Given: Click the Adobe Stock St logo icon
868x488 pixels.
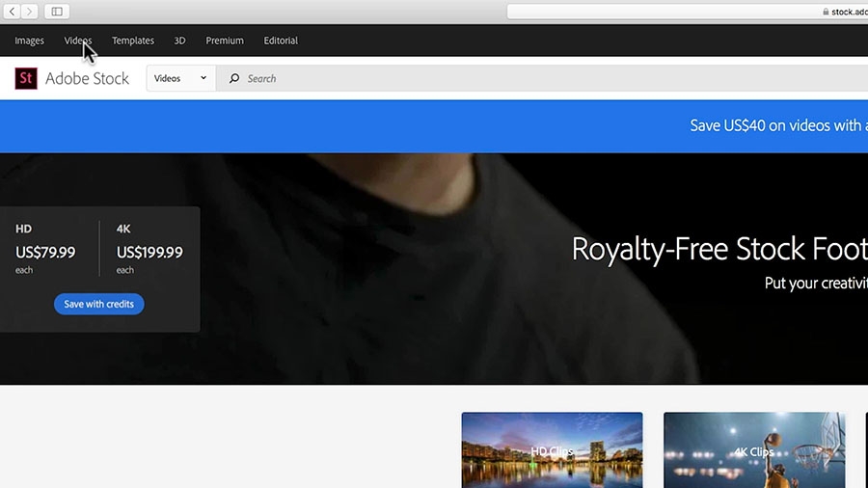Looking at the screenshot, I should point(26,78).
